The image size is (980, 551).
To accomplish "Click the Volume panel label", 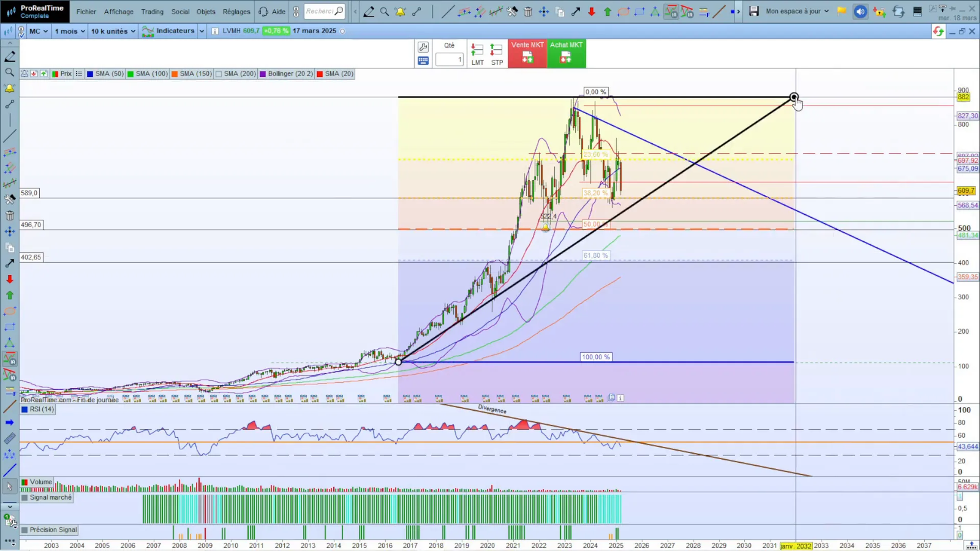I will coord(37,482).
